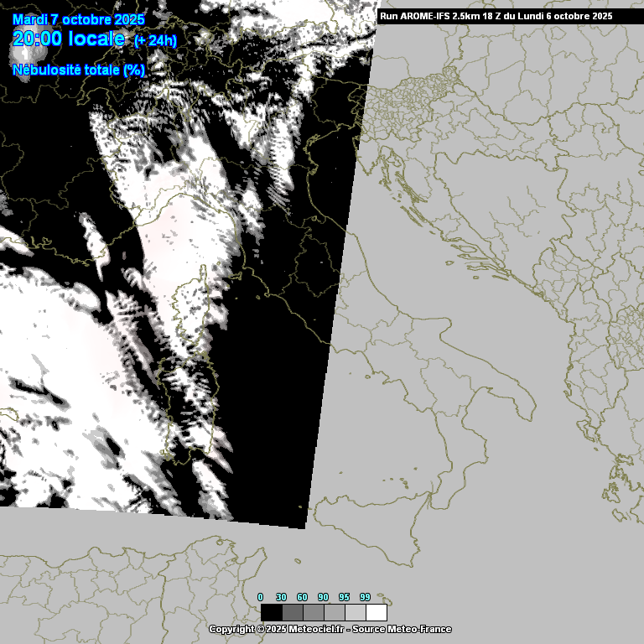Pick the 60% cloud cover swatch
The height and width of the screenshot is (644, 644).
[x=314, y=612]
